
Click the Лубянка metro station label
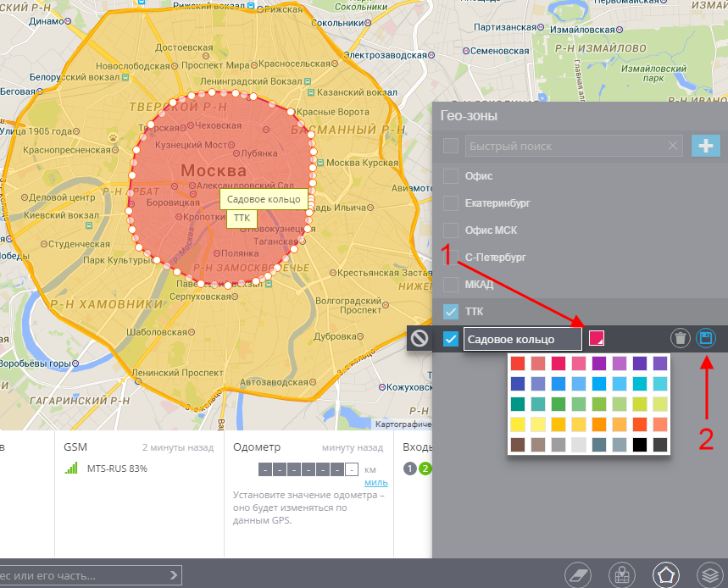[x=259, y=153]
